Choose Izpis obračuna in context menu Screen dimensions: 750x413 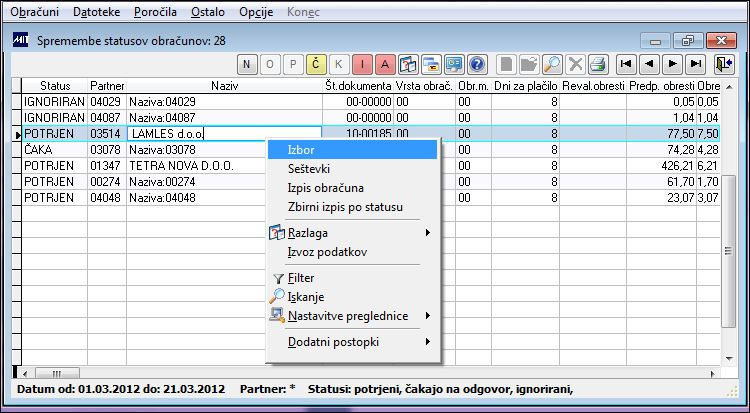coord(353,188)
